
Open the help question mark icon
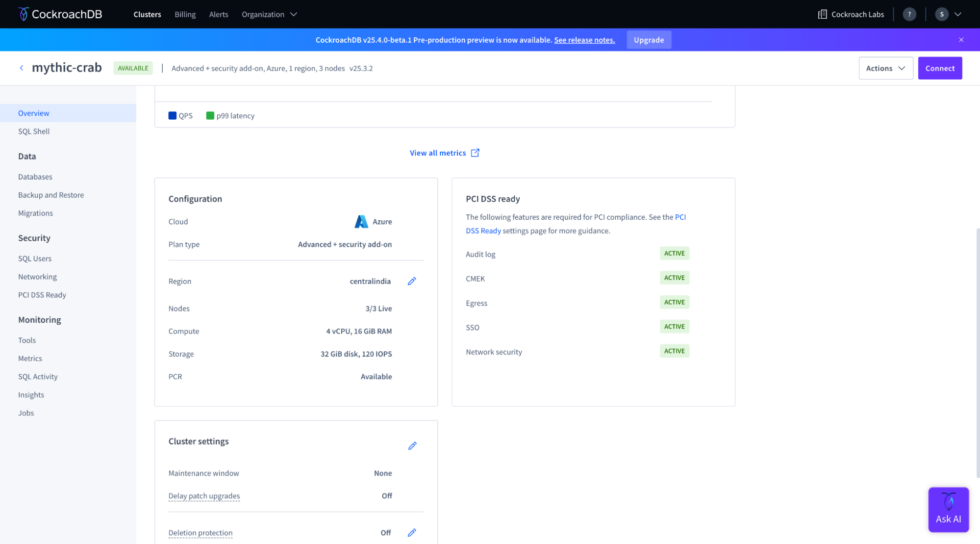(909, 14)
